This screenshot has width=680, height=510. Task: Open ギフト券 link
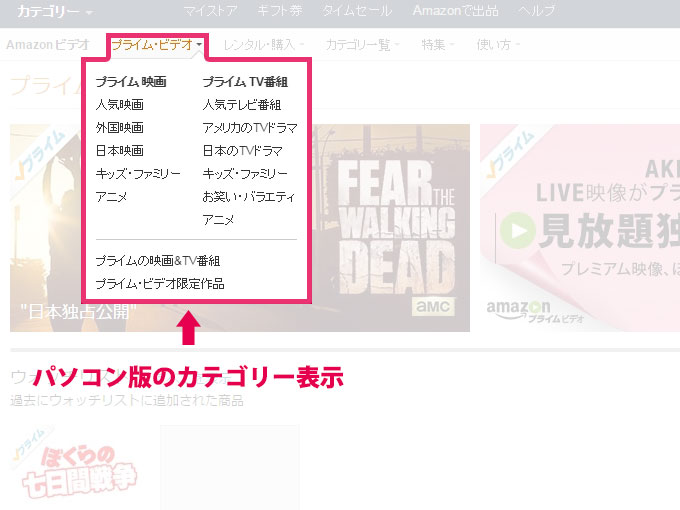pos(280,10)
